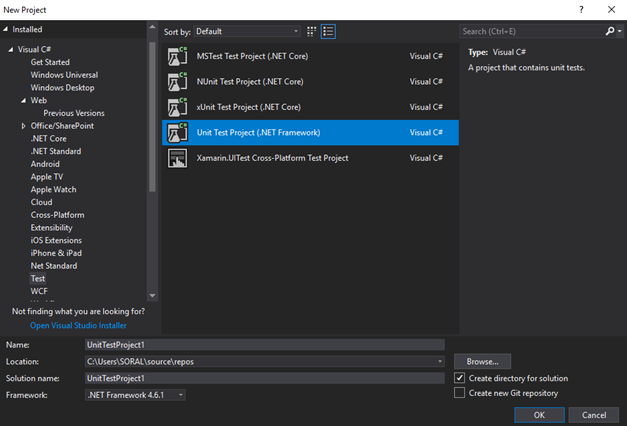Open the help question mark button

(x=581, y=10)
